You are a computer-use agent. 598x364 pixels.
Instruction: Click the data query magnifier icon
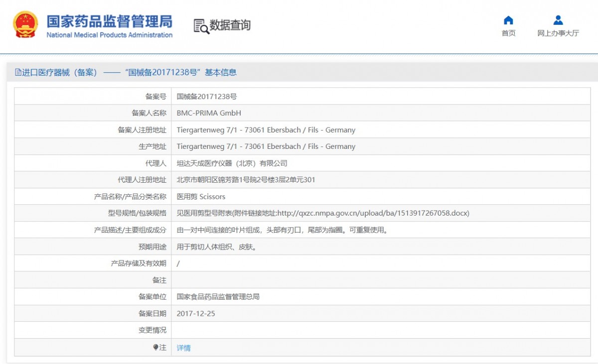click(201, 26)
